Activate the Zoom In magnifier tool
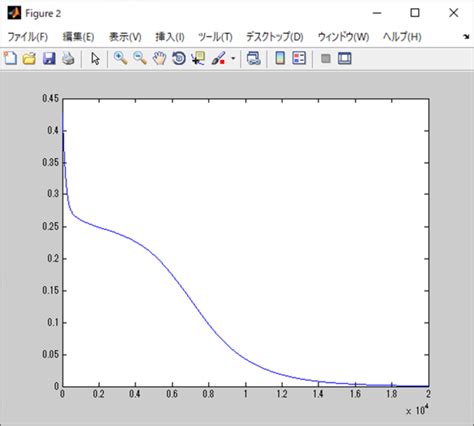Screen dimensions: 474x426 coord(120,58)
